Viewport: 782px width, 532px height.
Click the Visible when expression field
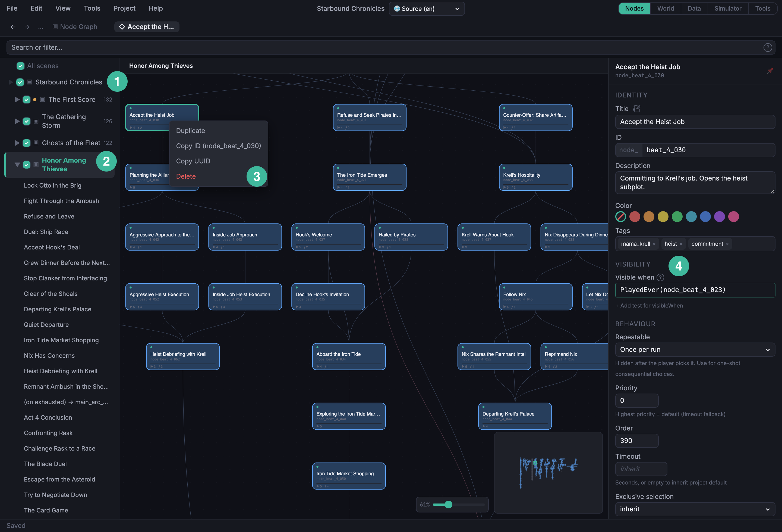coord(695,290)
